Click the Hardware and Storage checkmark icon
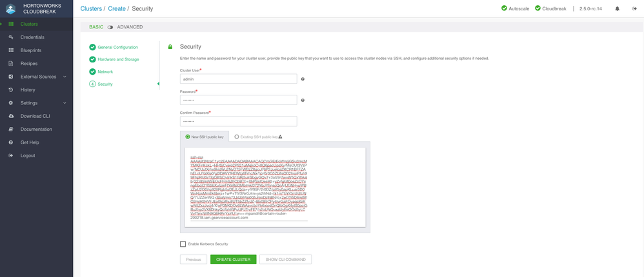644x277 pixels. pyautogui.click(x=92, y=59)
